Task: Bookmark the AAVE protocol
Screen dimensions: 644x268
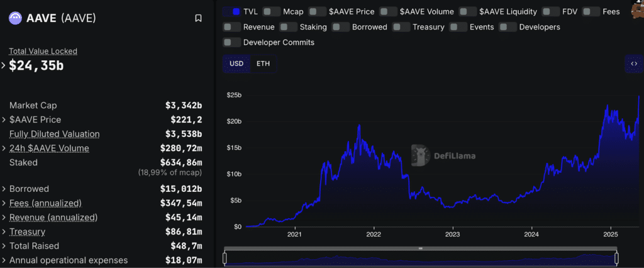Action: pyautogui.click(x=198, y=18)
